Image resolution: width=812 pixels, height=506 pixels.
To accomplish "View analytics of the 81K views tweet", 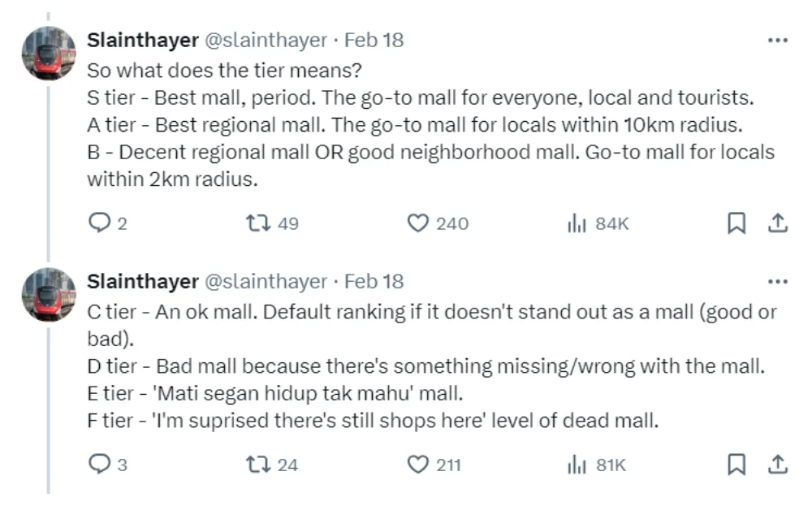I will tap(577, 465).
